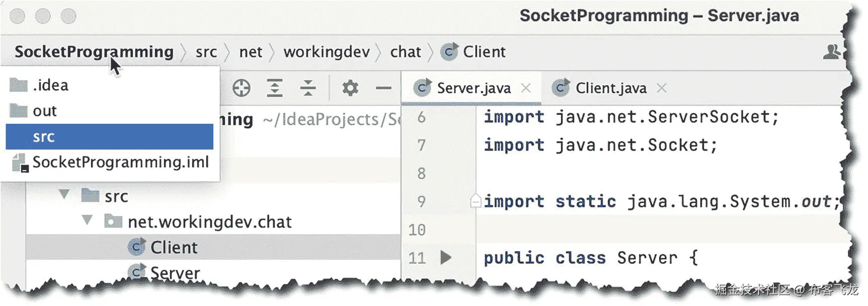
Task: Click the run gutter arrow beside line 11
Action: tap(445, 258)
